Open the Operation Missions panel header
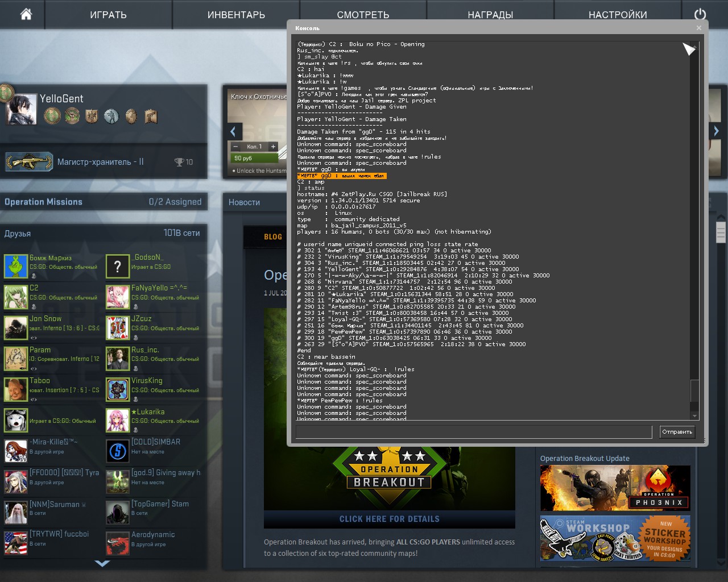The width and height of the screenshot is (728, 582). pos(103,202)
